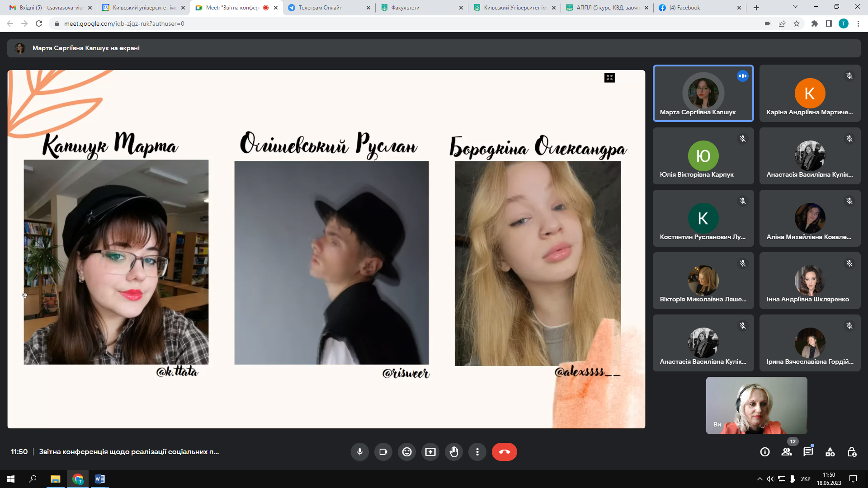Image resolution: width=868 pixels, height=488 pixels.
Task: Toggle the microphone button in call controls
Action: click(x=360, y=452)
